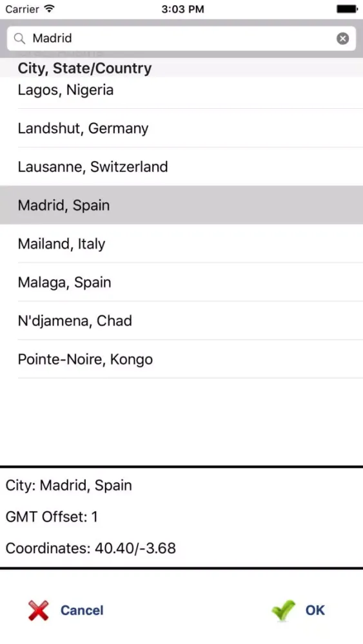The height and width of the screenshot is (644, 363).
Task: Select Lausanne, Switzerland entry
Action: 181,166
